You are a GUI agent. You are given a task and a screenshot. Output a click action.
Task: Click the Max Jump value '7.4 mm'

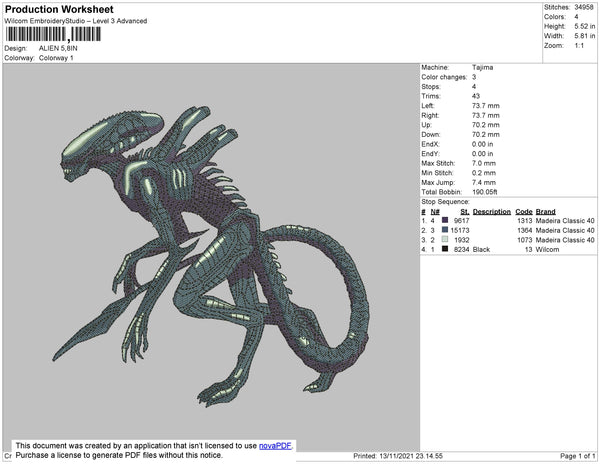coord(484,182)
